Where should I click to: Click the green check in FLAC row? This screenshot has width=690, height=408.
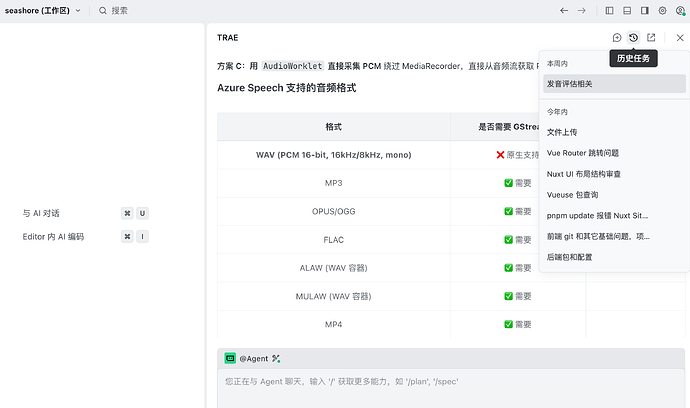point(508,240)
